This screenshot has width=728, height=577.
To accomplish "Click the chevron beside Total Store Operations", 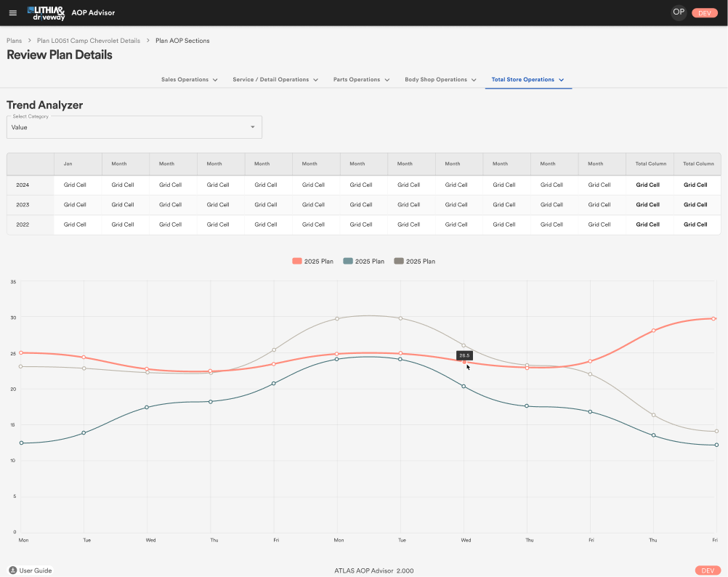I will pos(562,80).
